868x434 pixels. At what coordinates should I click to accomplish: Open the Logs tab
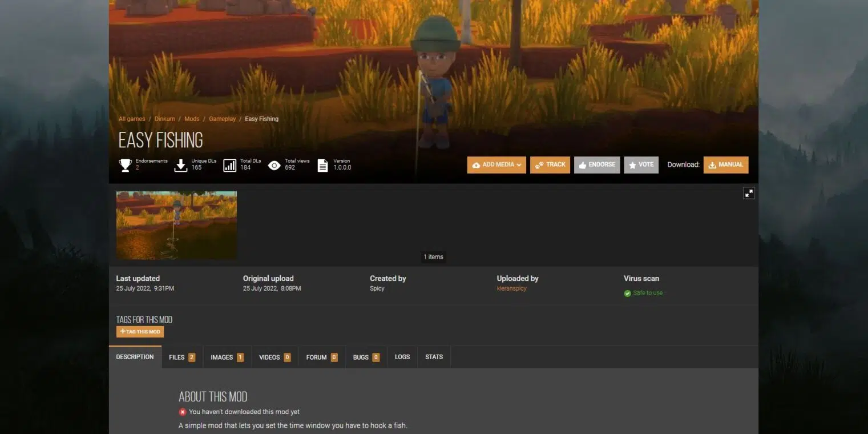tap(402, 357)
